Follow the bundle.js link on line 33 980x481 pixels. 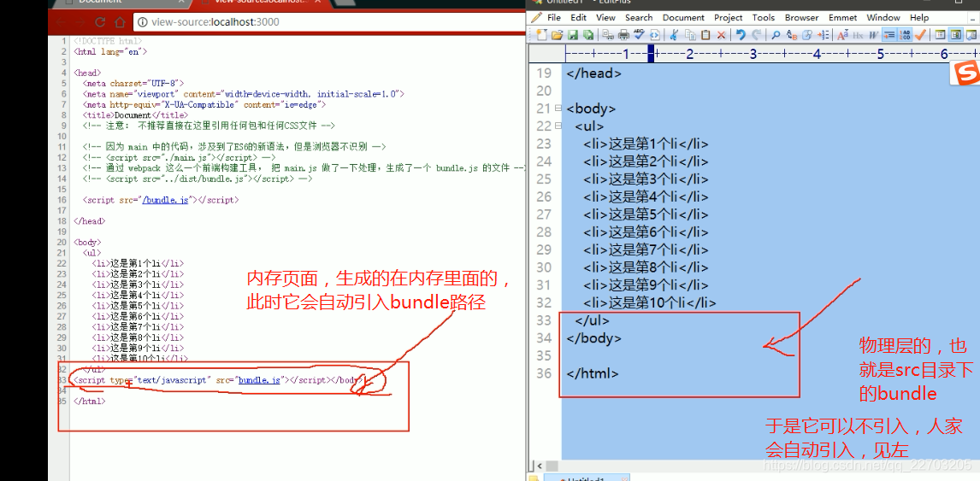(x=259, y=379)
